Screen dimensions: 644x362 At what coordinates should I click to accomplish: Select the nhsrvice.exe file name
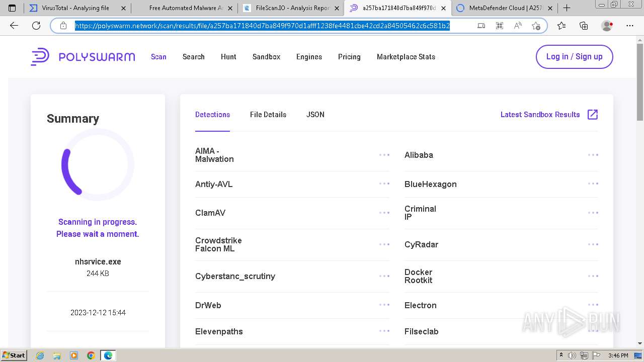tap(98, 261)
